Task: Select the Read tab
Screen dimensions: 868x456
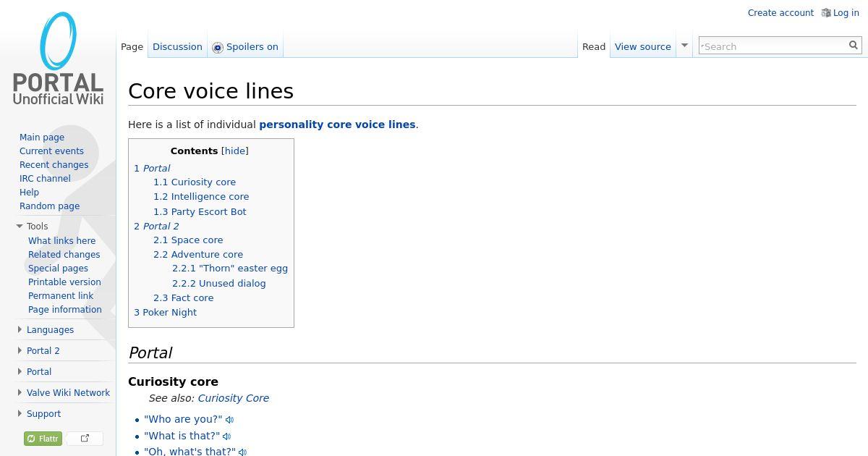Action: tap(594, 47)
